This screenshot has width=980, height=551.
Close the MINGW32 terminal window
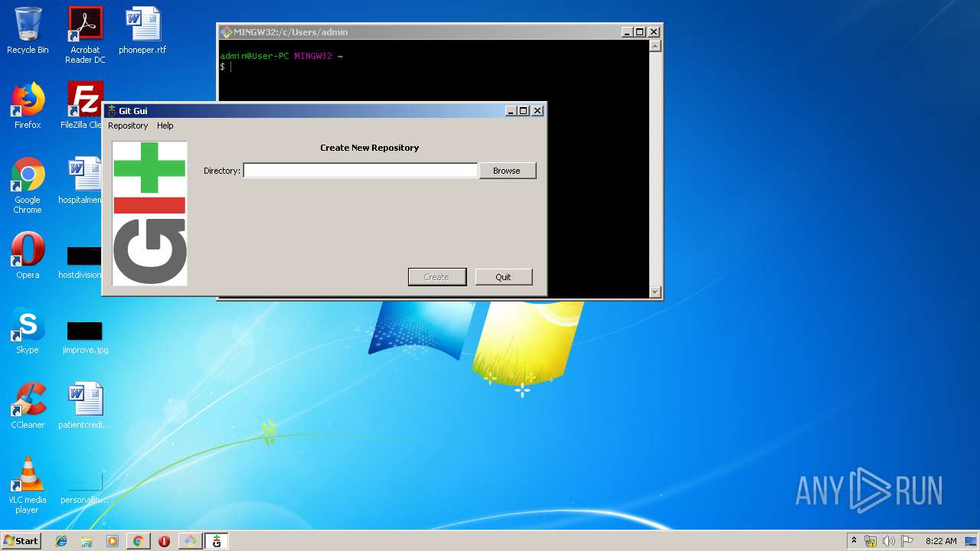[x=654, y=32]
